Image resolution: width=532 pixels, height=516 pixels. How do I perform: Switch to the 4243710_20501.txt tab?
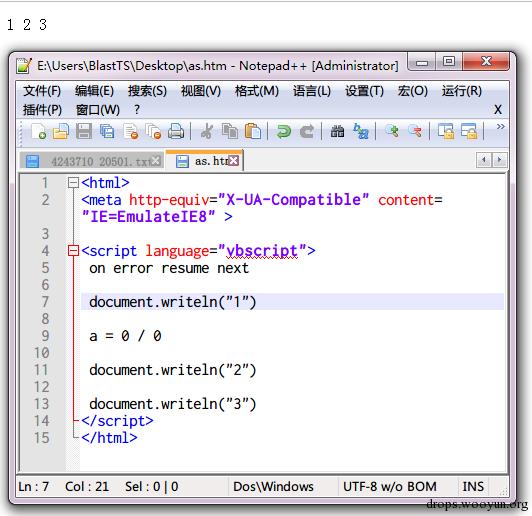click(x=92, y=161)
